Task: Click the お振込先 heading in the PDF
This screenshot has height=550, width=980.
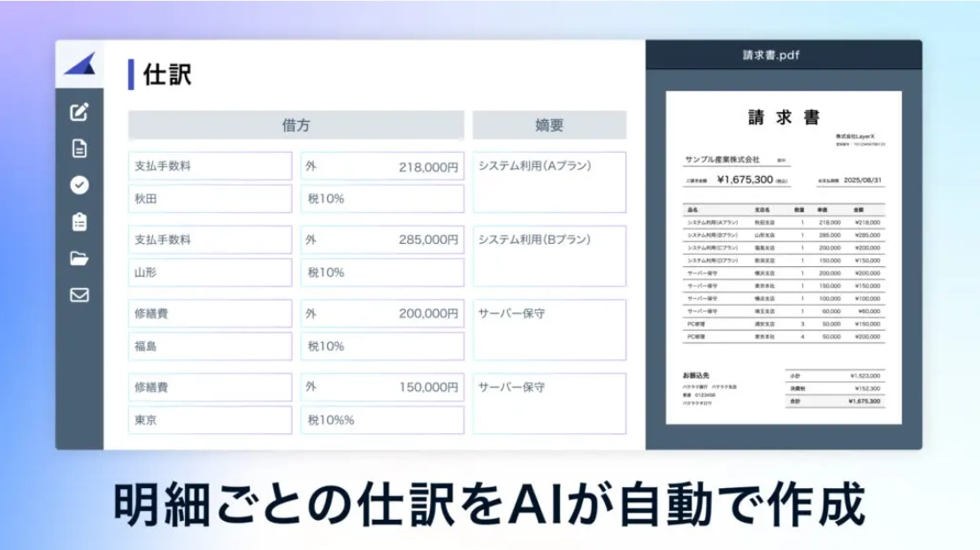Action: [695, 376]
